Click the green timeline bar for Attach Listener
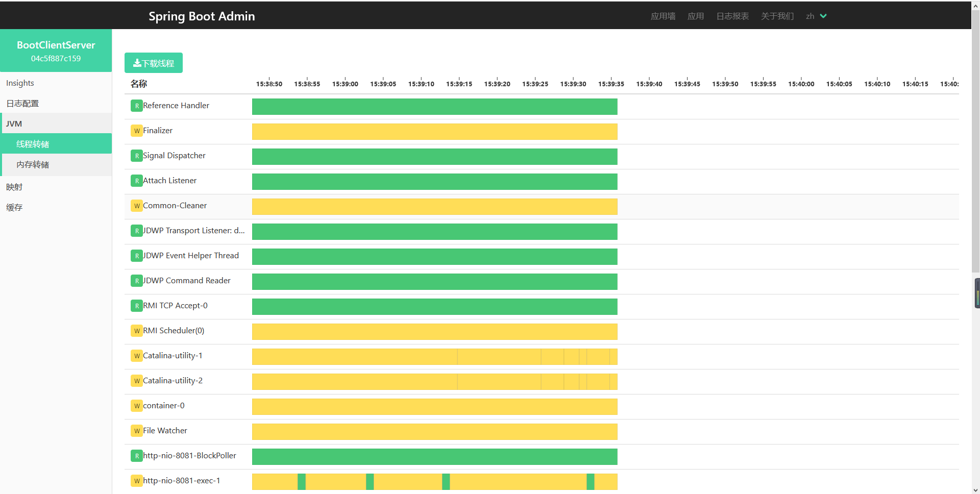 (x=434, y=182)
